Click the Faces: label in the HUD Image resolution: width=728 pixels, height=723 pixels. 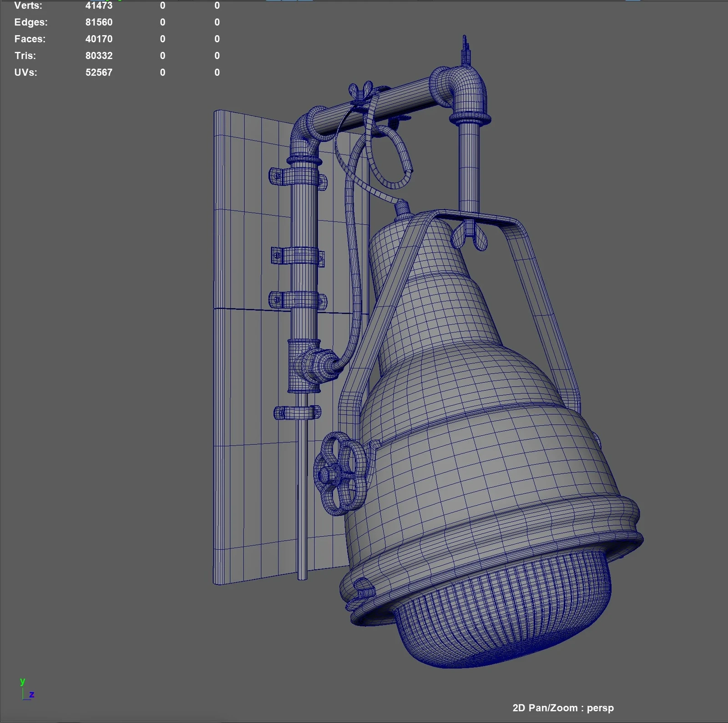pyautogui.click(x=30, y=39)
